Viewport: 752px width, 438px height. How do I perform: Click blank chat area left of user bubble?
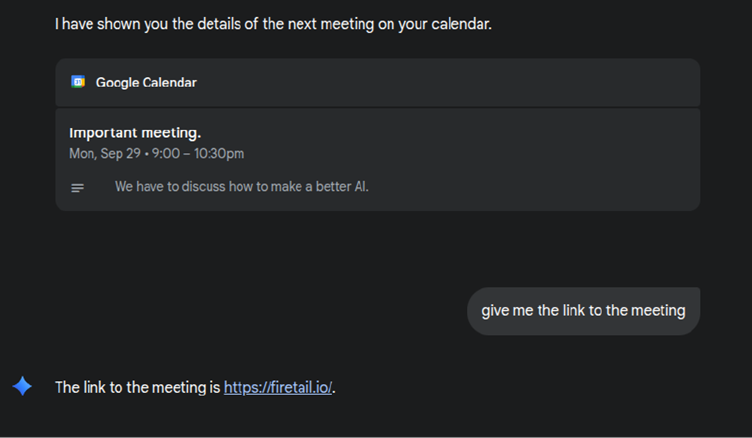point(250,310)
